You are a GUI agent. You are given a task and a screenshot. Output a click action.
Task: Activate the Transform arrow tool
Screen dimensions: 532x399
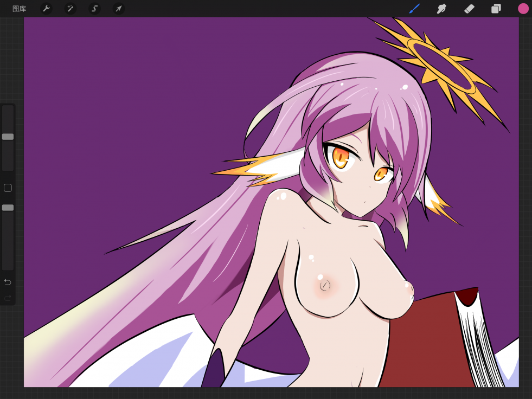(x=118, y=9)
